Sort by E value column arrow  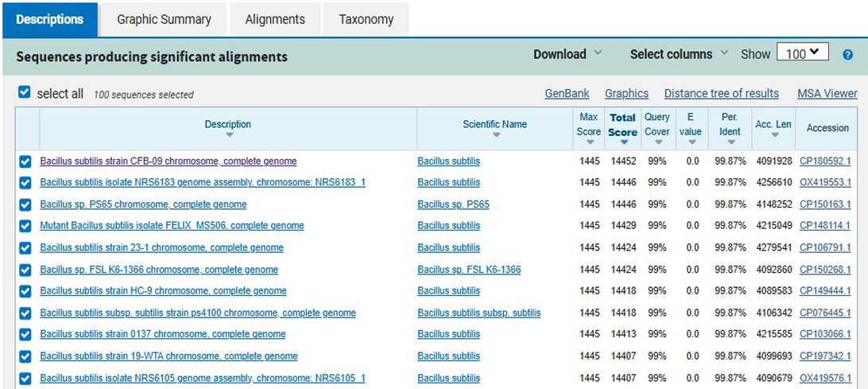click(x=691, y=142)
